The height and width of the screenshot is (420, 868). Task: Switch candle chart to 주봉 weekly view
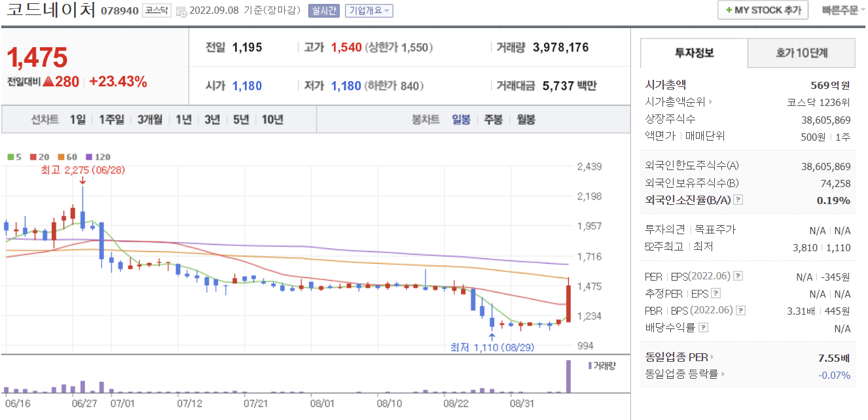pyautogui.click(x=493, y=120)
